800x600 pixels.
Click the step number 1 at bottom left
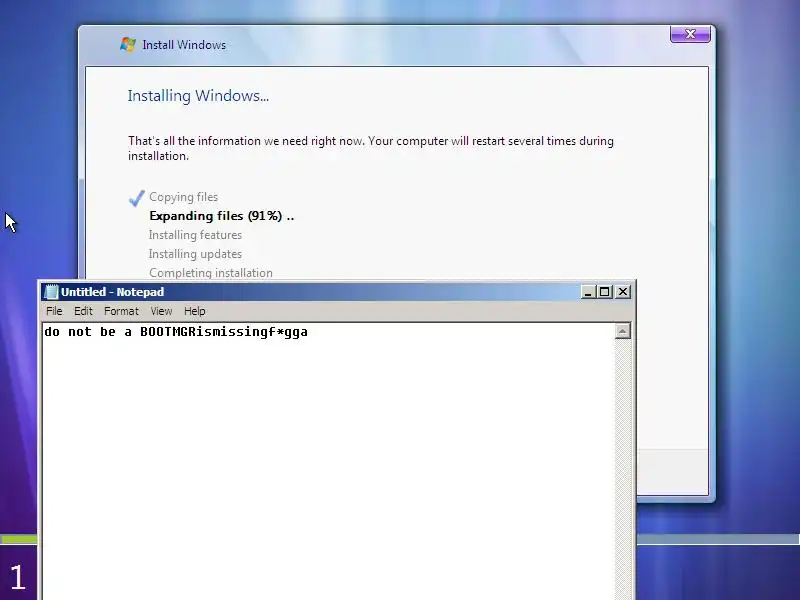pos(18,577)
